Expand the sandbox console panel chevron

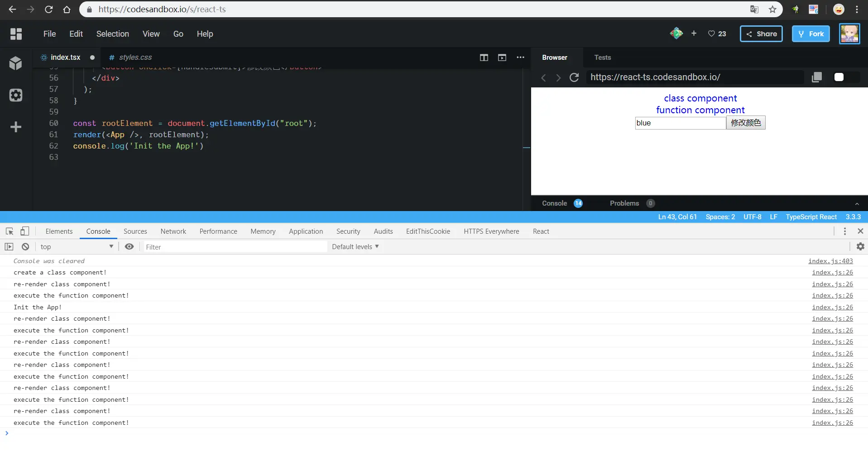point(857,204)
